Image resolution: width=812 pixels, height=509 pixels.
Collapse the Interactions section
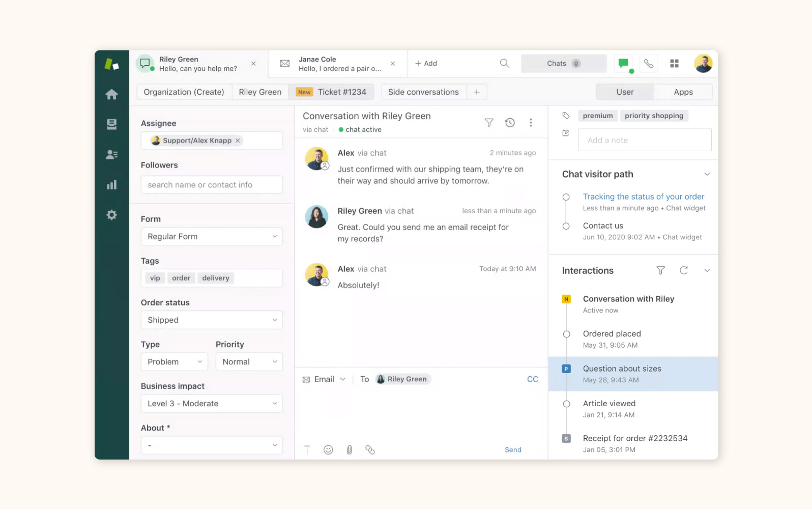pyautogui.click(x=707, y=270)
